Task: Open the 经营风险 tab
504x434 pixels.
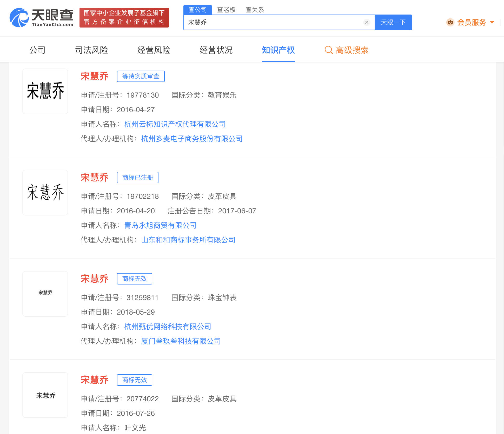Action: coord(154,50)
